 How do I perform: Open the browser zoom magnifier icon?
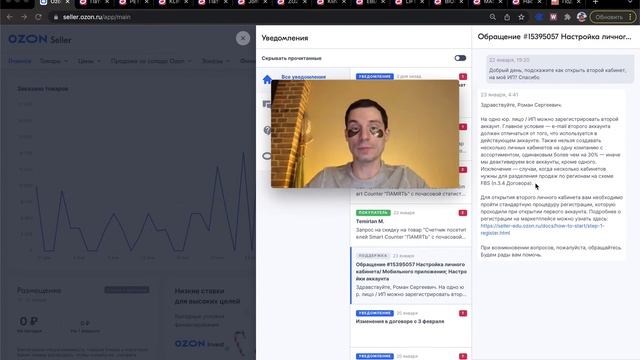pyautogui.click(x=493, y=17)
